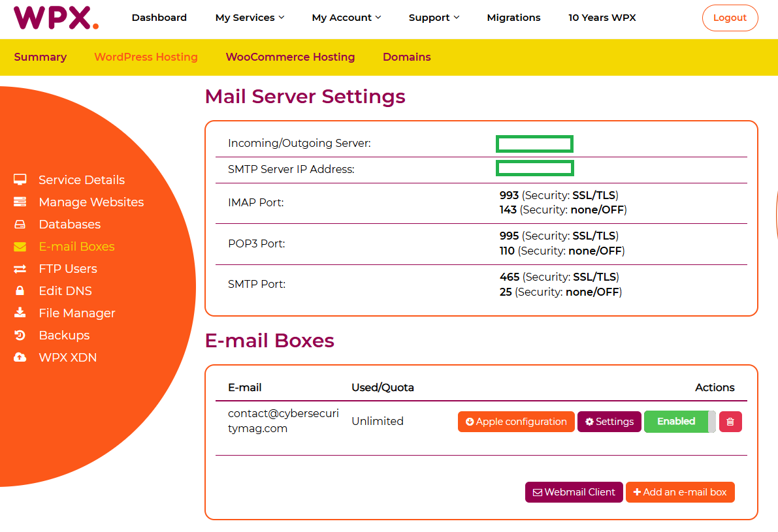Screen dimensions: 778x532
Task: Open Edit DNS in the sidebar
Action: pos(65,290)
